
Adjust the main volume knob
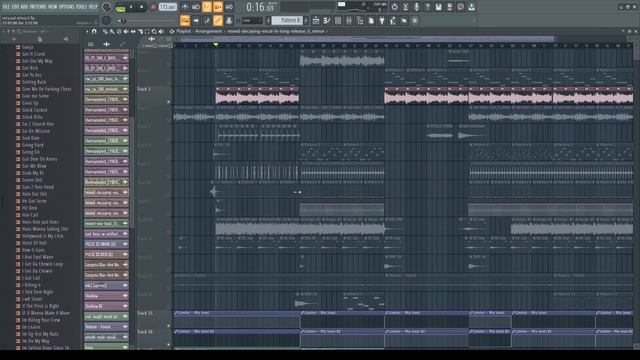pos(107,7)
